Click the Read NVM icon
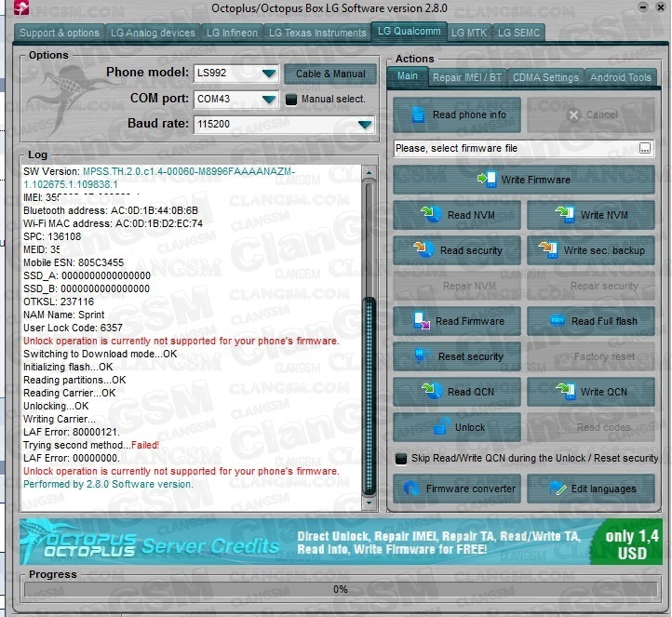The width and height of the screenshot is (672, 617). 431,214
